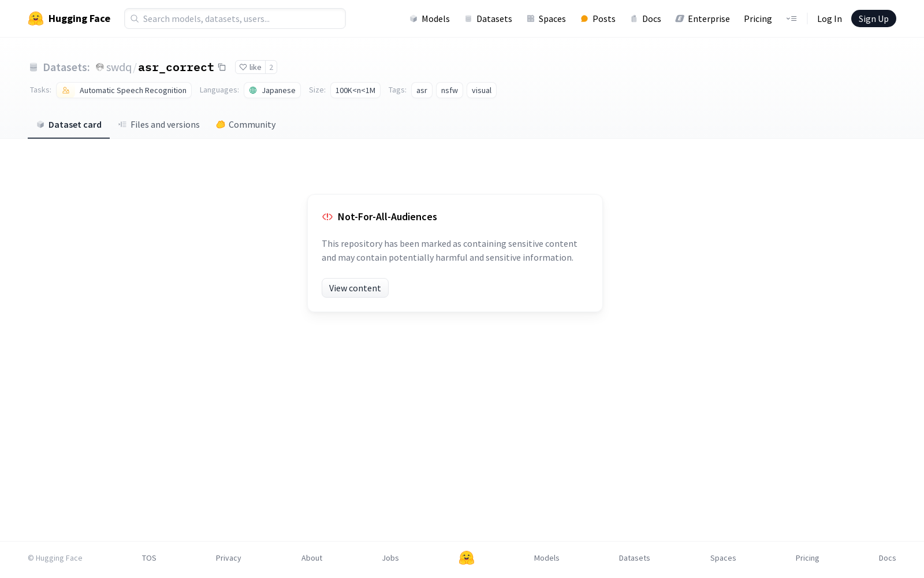Screen dimensions: 924x578
Task: Open the Community tab
Action: pos(246,124)
